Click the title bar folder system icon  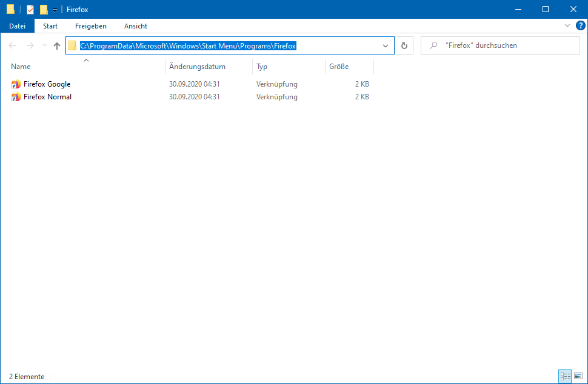[10, 9]
